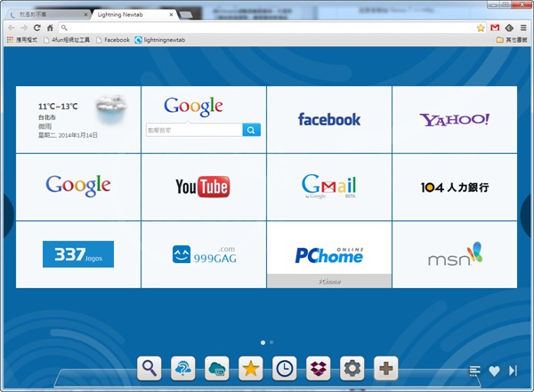Bookmark this page with the star
The width and height of the screenshot is (534, 392).
coord(481,28)
